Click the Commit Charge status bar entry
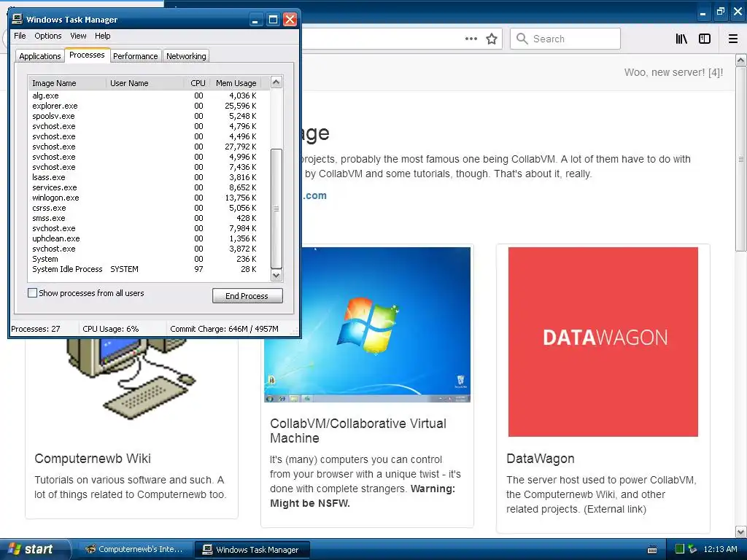 [x=224, y=329]
